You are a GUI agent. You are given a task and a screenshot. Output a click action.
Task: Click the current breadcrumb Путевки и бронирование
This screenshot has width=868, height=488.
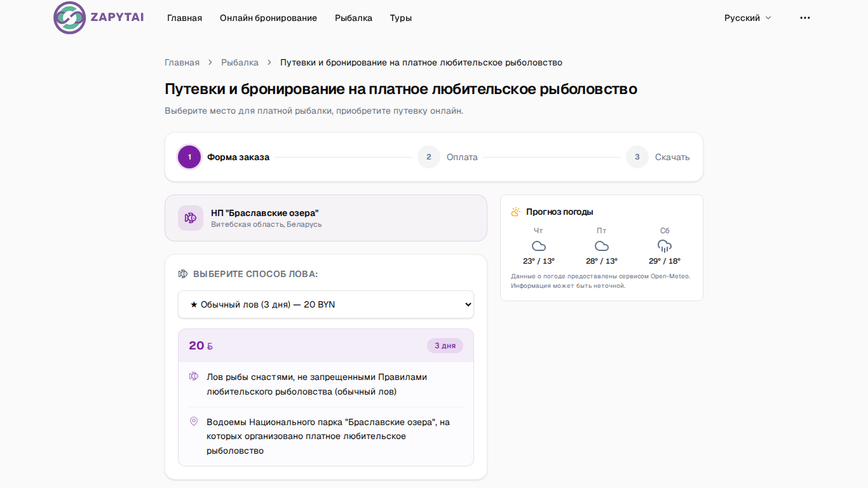421,62
